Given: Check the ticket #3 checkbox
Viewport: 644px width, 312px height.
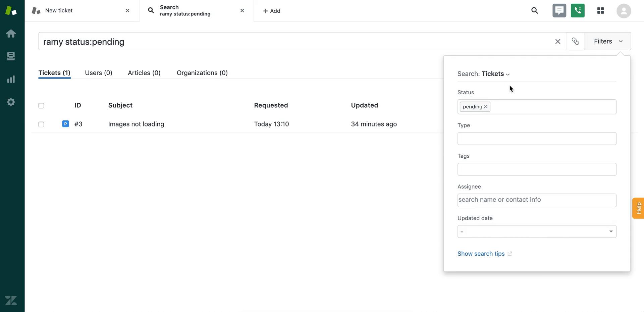Looking at the screenshot, I should click(41, 124).
